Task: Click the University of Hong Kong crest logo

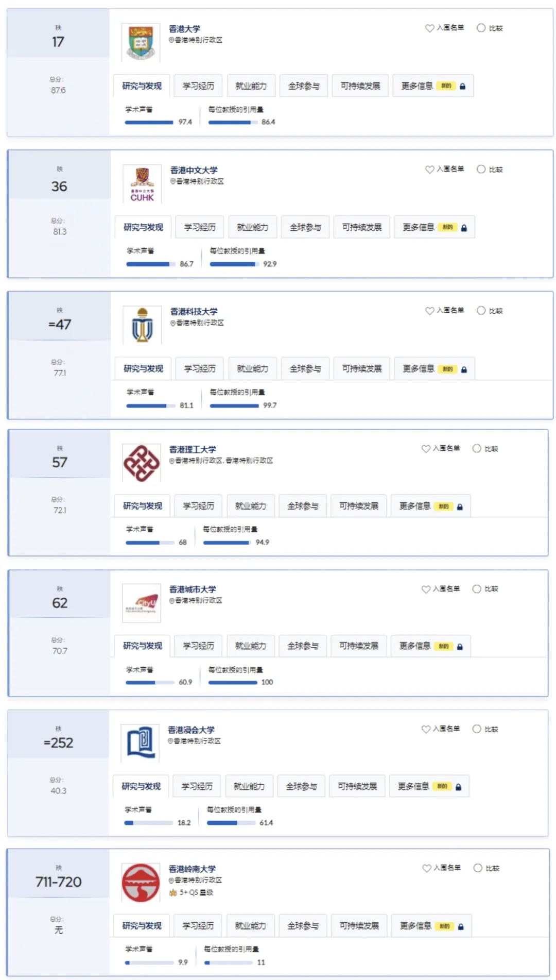Action: [x=141, y=43]
